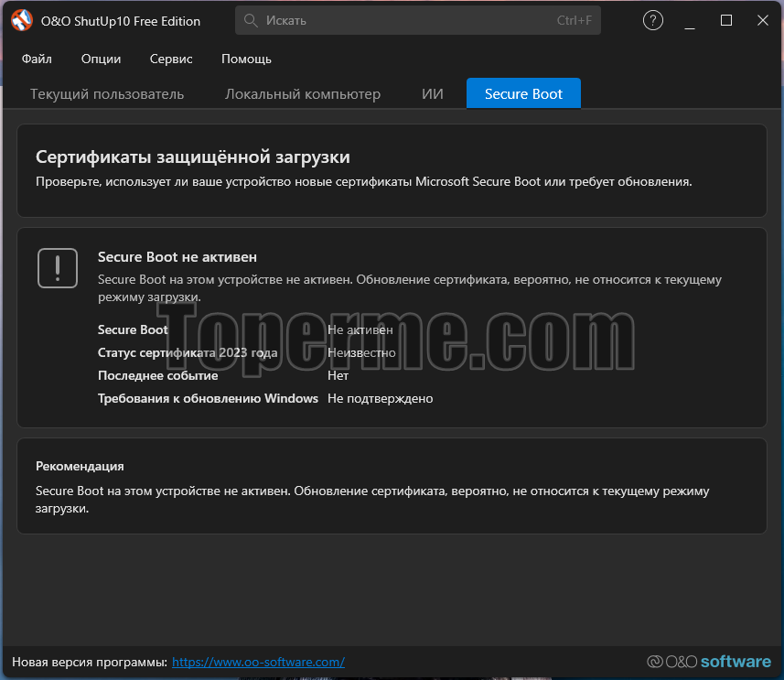
Task: Click the 'Secure Boot не активен' title
Action: click(x=177, y=257)
